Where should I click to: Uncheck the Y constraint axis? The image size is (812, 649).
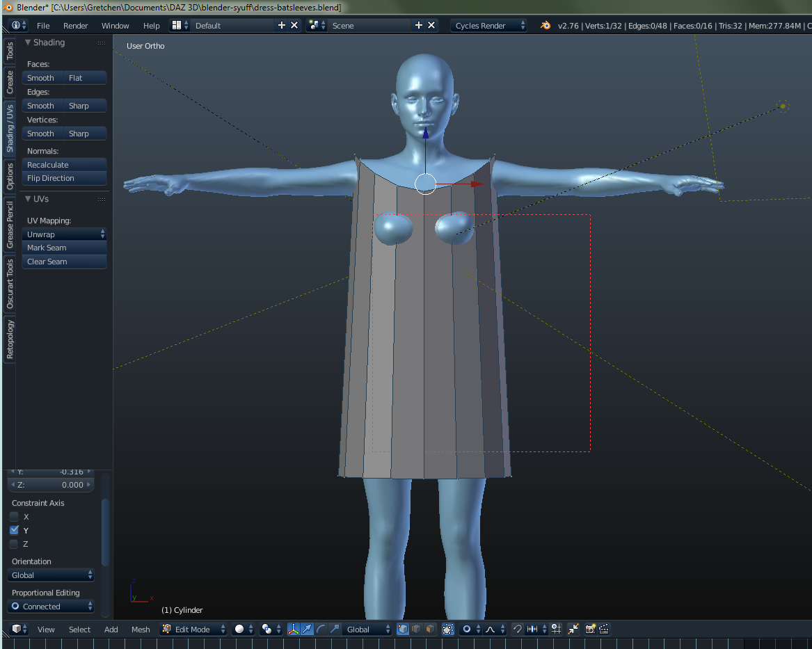click(15, 530)
